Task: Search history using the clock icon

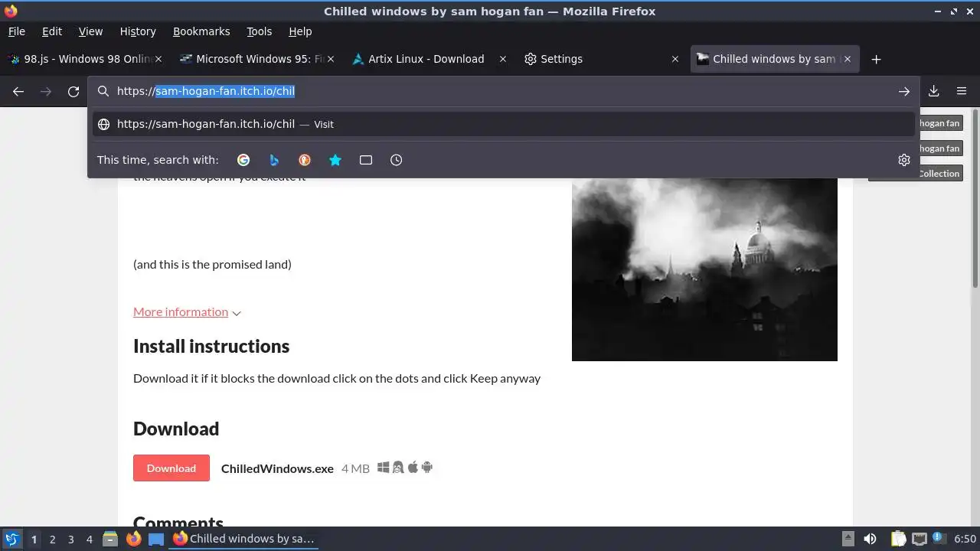Action: (396, 160)
